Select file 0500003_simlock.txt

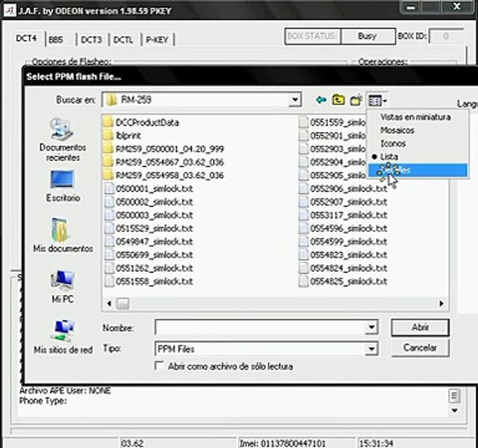click(149, 215)
